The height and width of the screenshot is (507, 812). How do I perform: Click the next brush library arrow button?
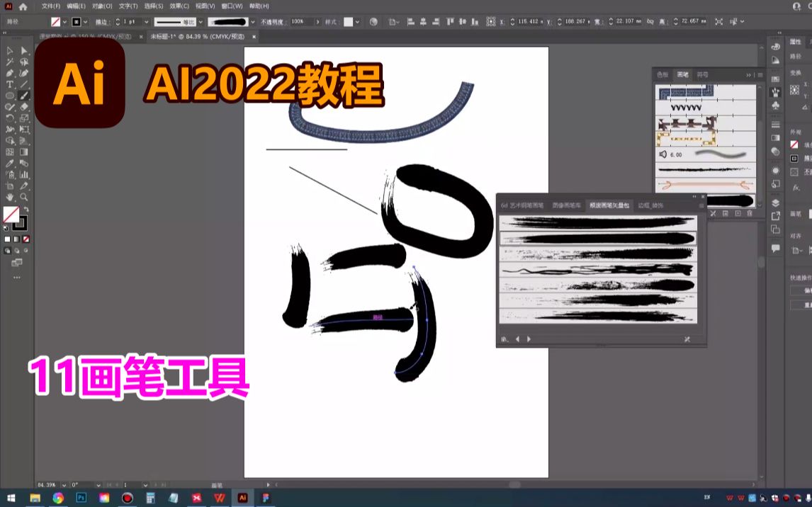tap(528, 338)
